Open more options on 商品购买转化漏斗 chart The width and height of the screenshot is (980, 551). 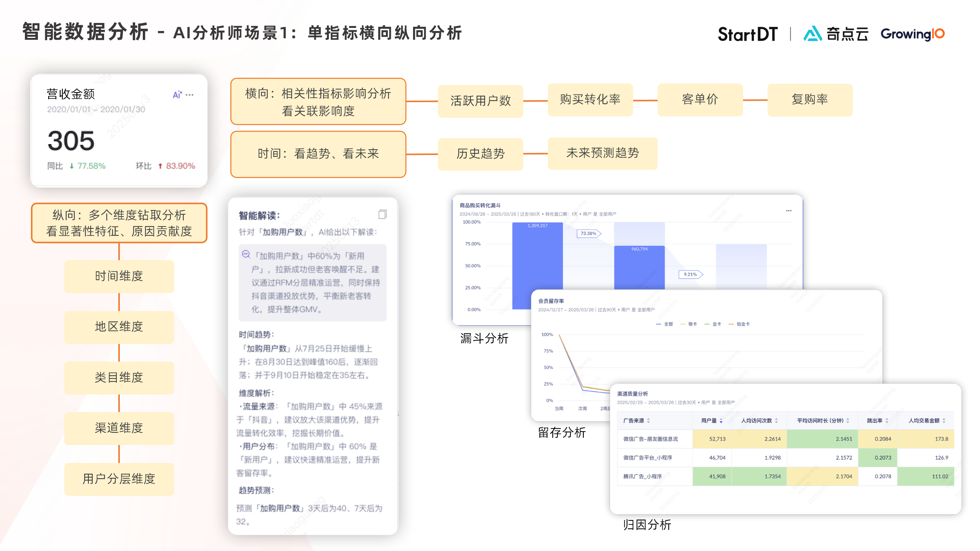(789, 211)
